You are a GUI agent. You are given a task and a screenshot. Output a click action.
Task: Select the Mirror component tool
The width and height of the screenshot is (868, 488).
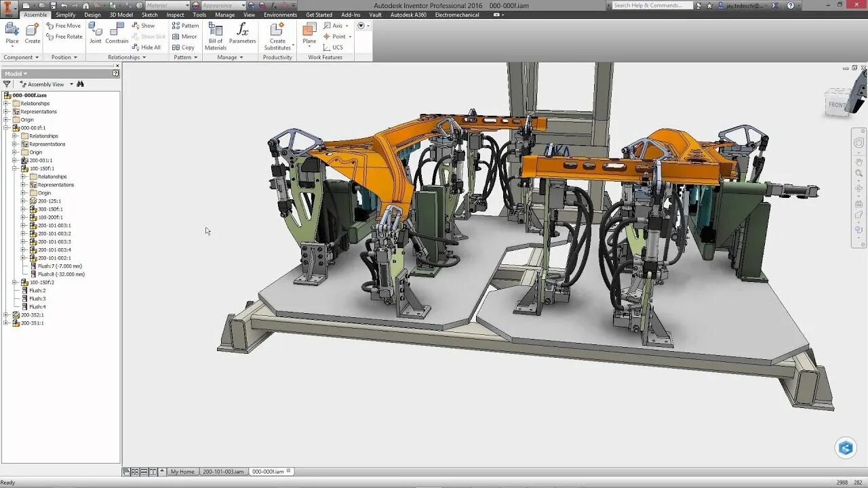point(184,37)
